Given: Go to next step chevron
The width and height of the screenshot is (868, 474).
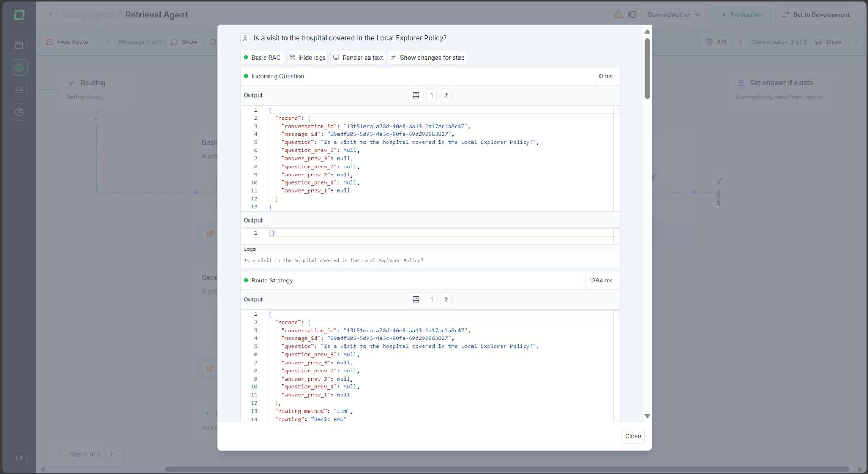Looking at the screenshot, I should (x=111, y=454).
